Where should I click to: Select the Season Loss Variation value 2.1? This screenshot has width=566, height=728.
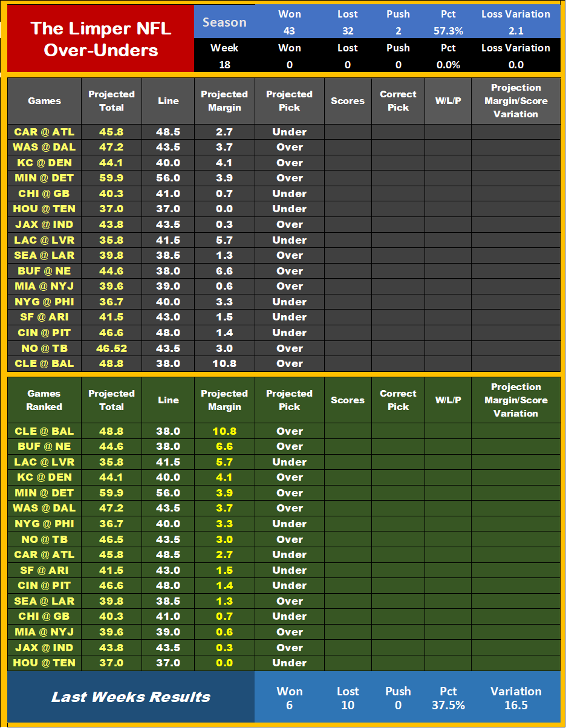[x=516, y=31]
